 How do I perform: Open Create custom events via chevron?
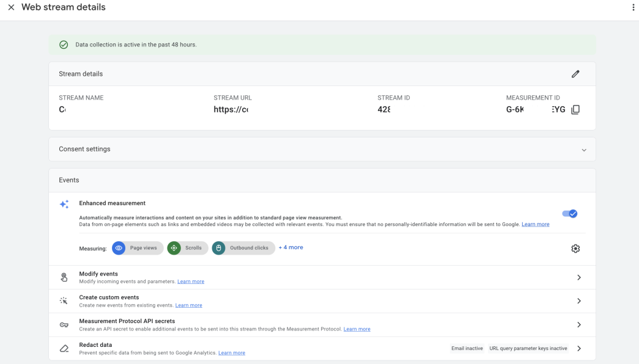tap(579, 301)
